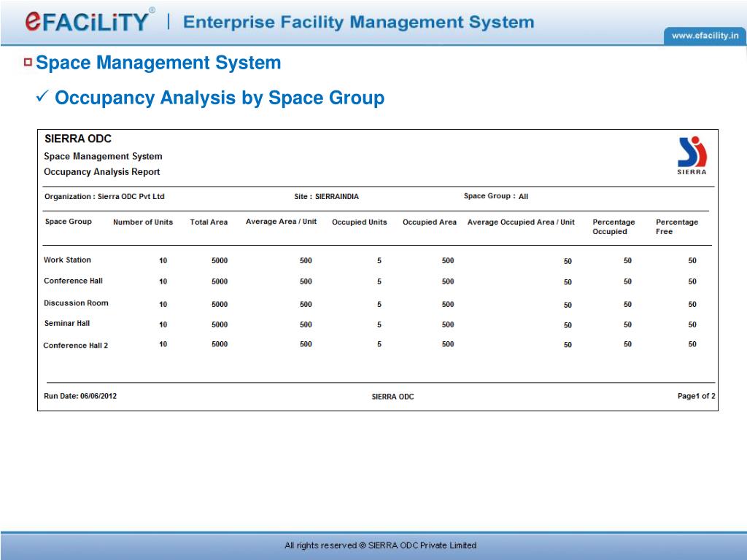Select 'Occupancy Analysis by Space Group' heading
The height and width of the screenshot is (560, 747).
click(220, 98)
